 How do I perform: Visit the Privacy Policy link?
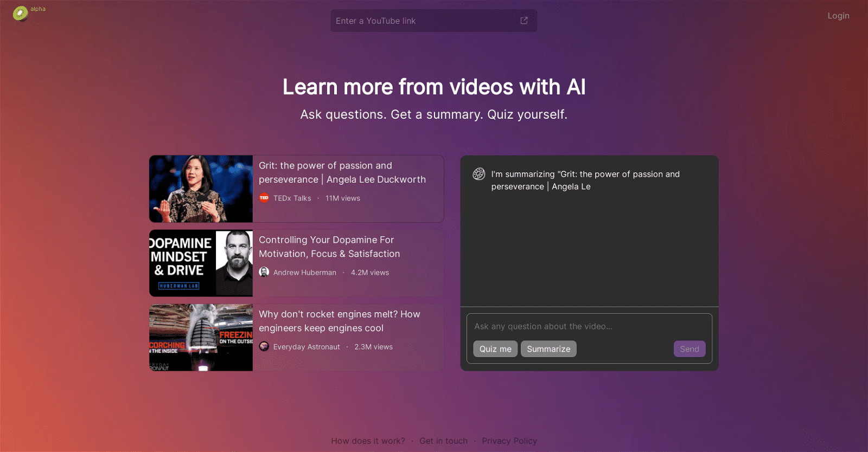point(509,441)
